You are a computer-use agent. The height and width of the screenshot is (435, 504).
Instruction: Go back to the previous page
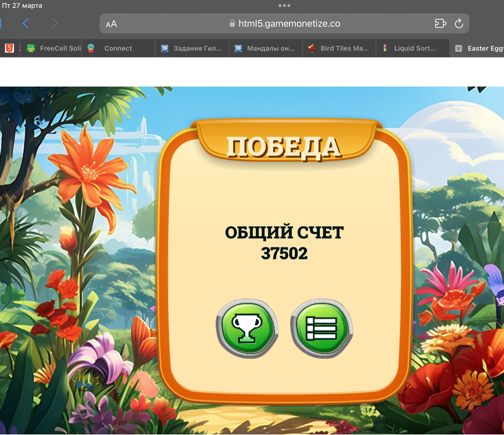(25, 24)
